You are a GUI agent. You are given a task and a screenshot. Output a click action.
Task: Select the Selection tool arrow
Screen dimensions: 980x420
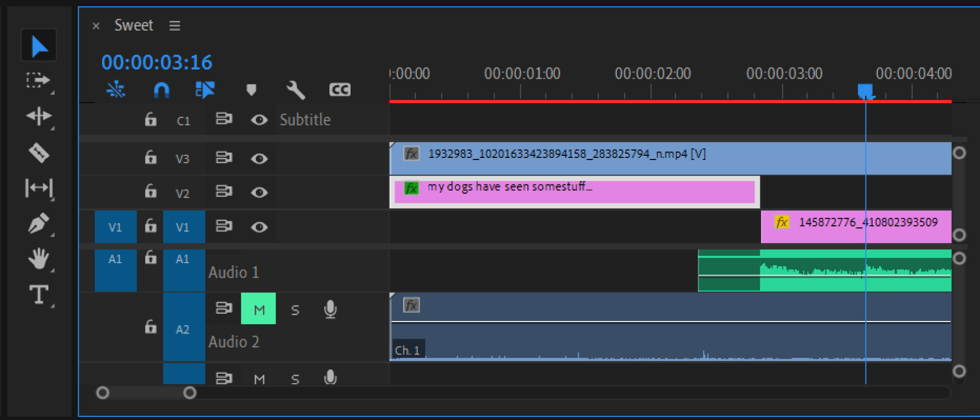coord(39,46)
